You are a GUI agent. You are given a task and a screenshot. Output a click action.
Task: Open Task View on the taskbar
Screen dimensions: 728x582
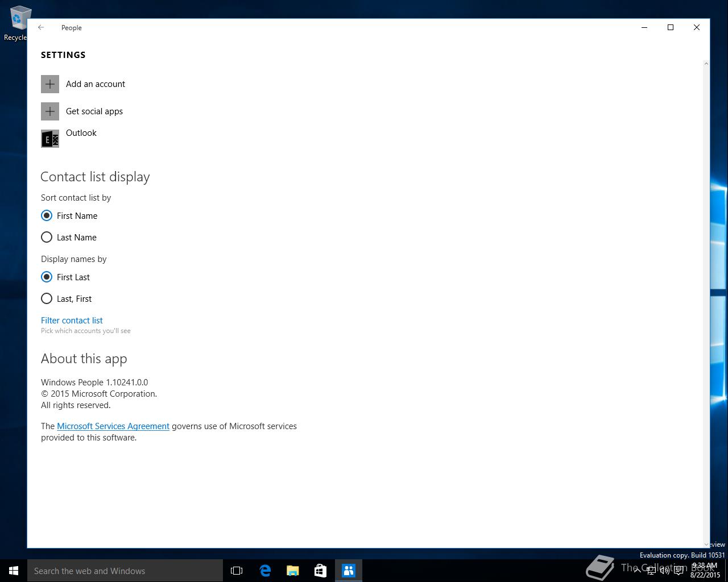coord(237,571)
